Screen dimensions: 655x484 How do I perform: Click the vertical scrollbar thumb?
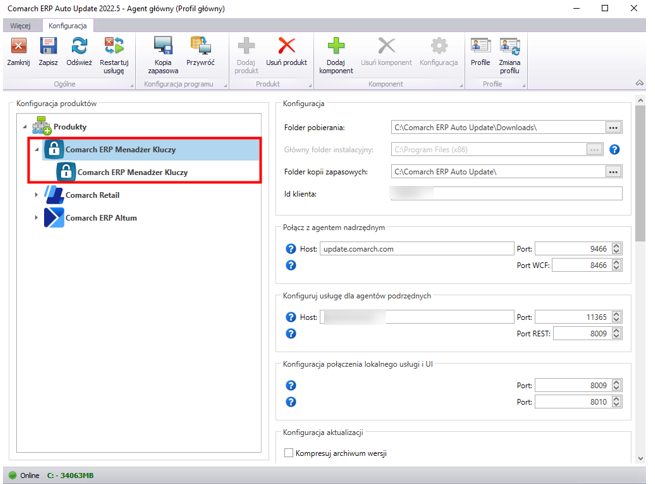click(640, 173)
